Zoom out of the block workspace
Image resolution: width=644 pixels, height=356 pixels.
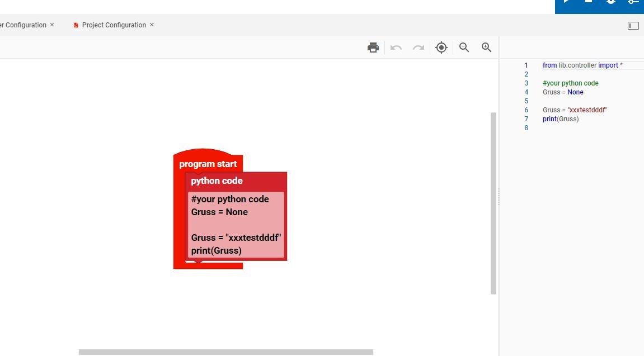(464, 48)
